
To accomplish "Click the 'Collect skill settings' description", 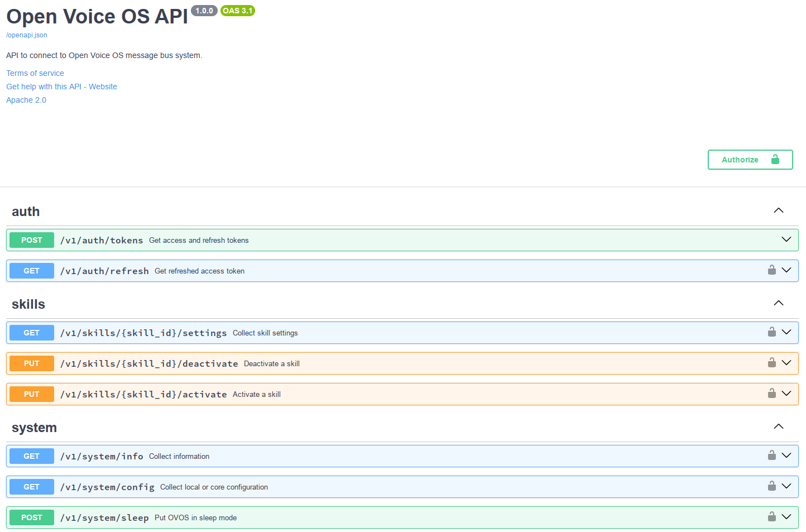I will (265, 333).
